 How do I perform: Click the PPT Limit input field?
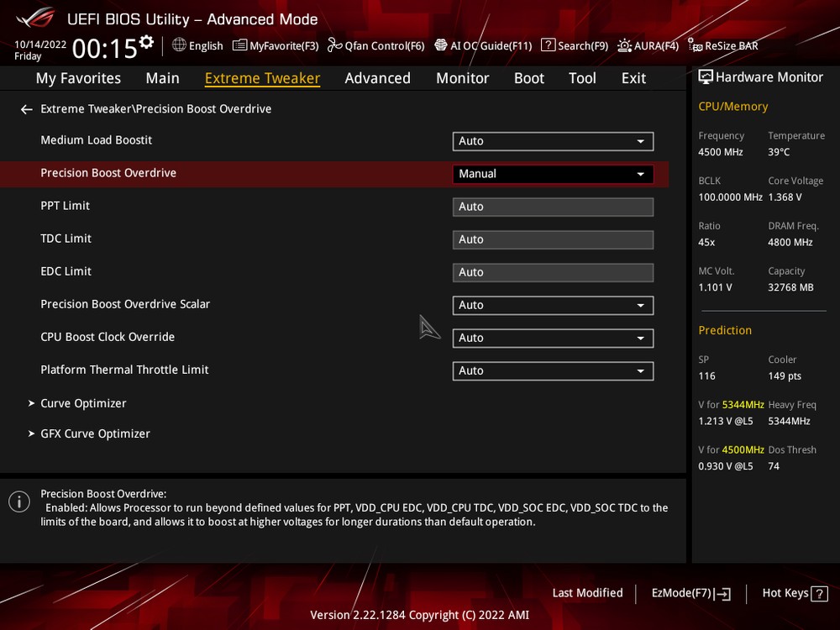tap(553, 207)
